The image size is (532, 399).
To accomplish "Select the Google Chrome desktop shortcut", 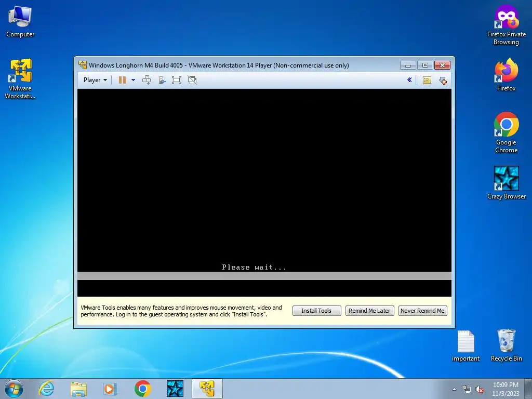I will 506,132.
